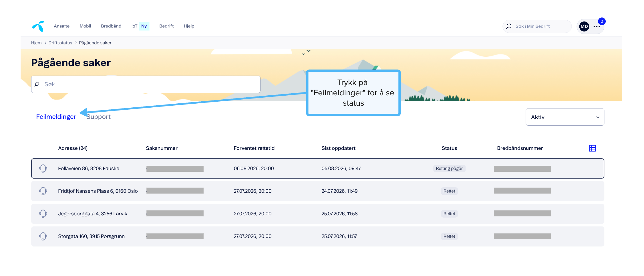Click the headset icon for Follaveien 86
Viewport: 644px width, 276px height.
pos(43,168)
